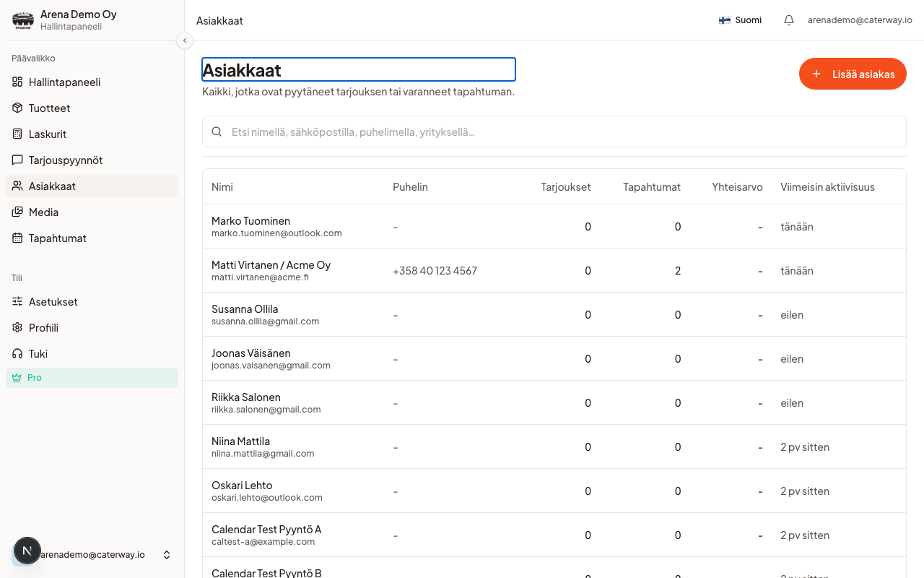Open Asetukset in the sidebar

coord(92,302)
